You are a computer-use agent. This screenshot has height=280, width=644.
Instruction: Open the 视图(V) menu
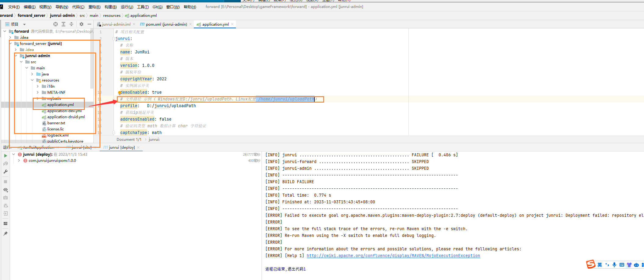(45, 7)
